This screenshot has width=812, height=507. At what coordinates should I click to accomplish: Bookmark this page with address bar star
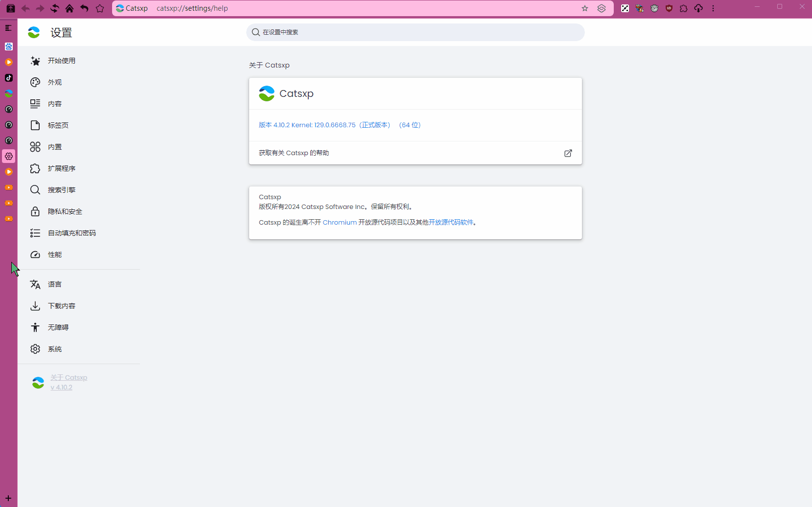[x=585, y=8]
